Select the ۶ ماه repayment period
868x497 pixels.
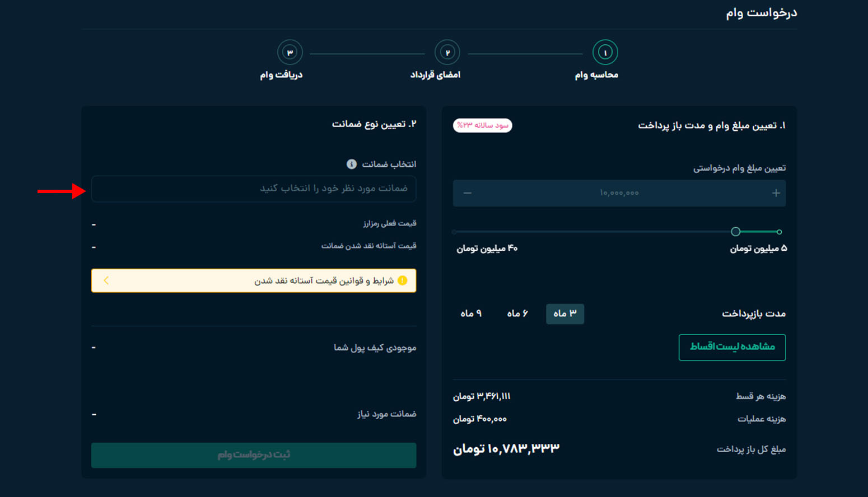point(518,314)
